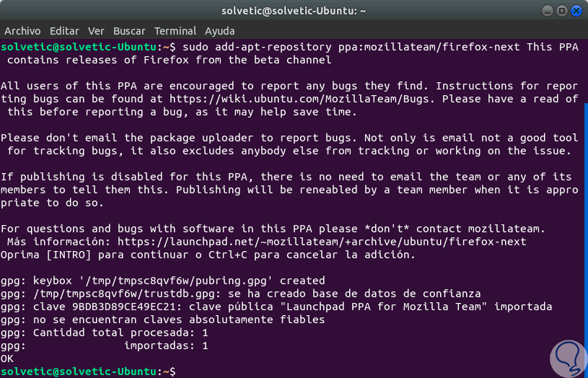This screenshot has width=588, height=378.
Task: Open the Terminal menu
Action: tap(175, 31)
